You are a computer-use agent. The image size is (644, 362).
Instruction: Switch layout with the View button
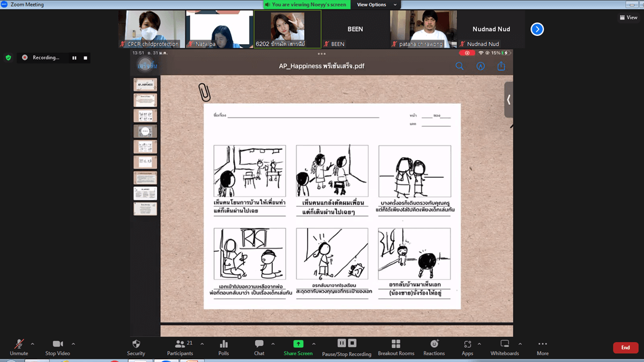point(629,18)
